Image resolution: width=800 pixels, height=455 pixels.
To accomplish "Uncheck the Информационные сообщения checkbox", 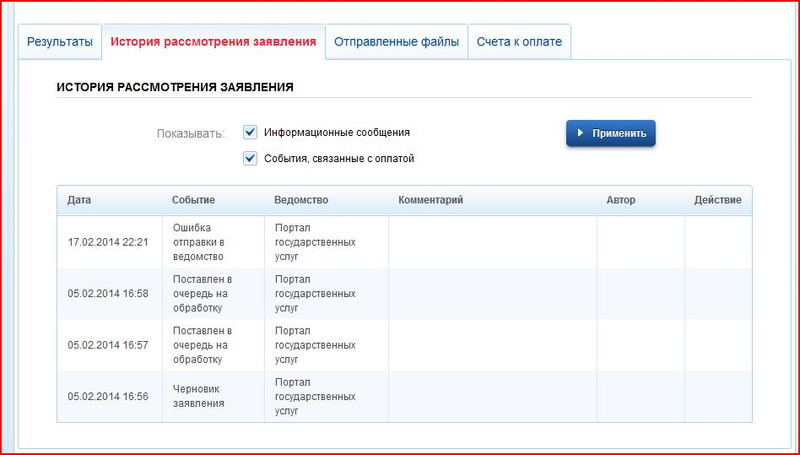I will point(250,133).
